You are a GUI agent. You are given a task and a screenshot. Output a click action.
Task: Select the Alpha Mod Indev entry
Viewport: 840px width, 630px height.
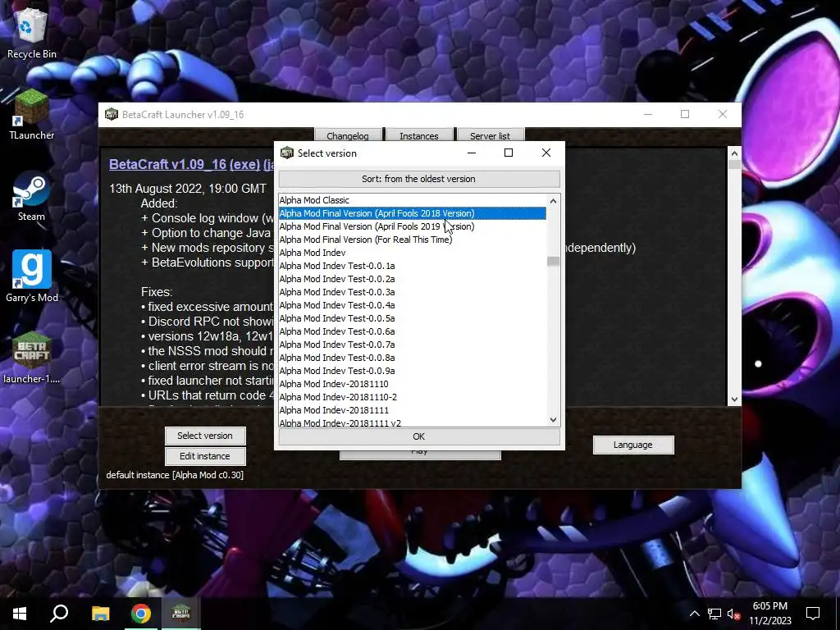point(413,253)
